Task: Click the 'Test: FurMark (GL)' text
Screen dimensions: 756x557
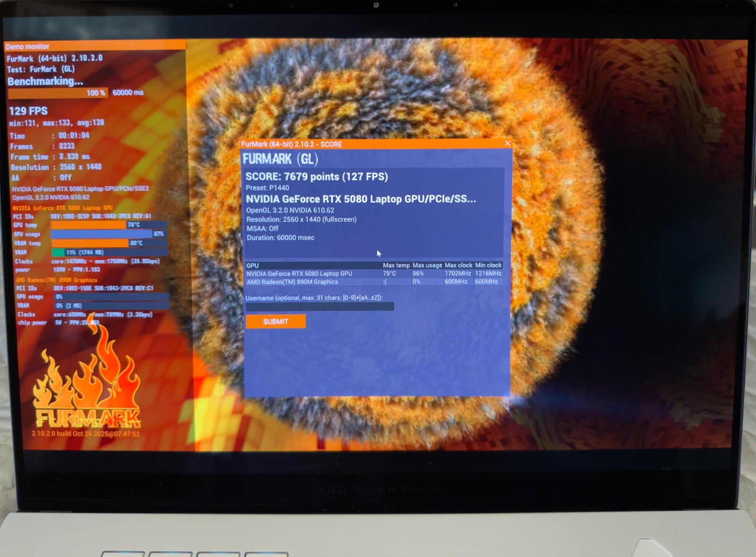Action: (x=41, y=69)
